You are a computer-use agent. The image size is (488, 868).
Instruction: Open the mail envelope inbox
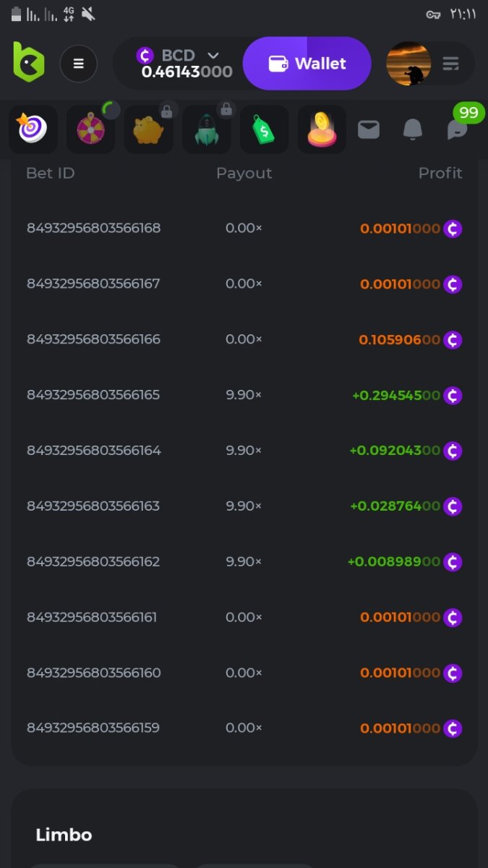pyautogui.click(x=369, y=129)
